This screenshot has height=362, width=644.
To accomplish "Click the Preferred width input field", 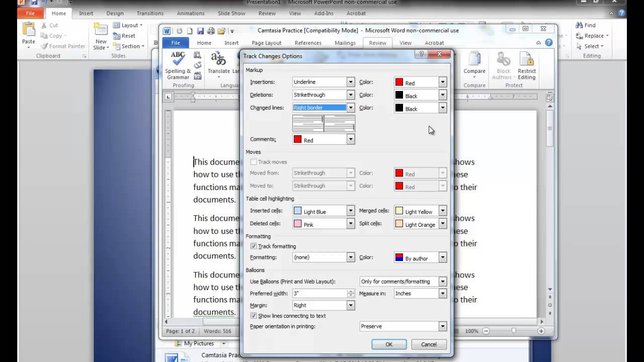I will coord(319,294).
